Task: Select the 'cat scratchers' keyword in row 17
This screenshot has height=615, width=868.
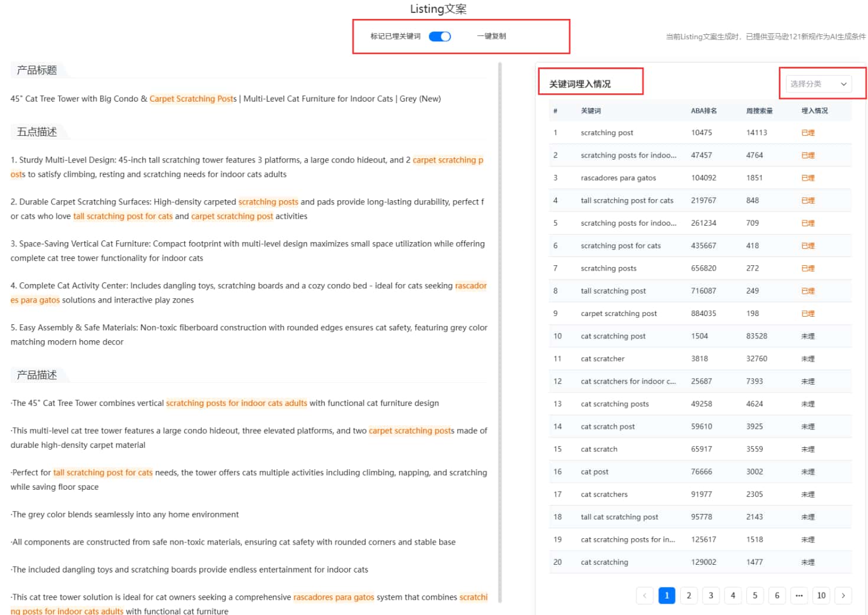Action: [x=604, y=494]
